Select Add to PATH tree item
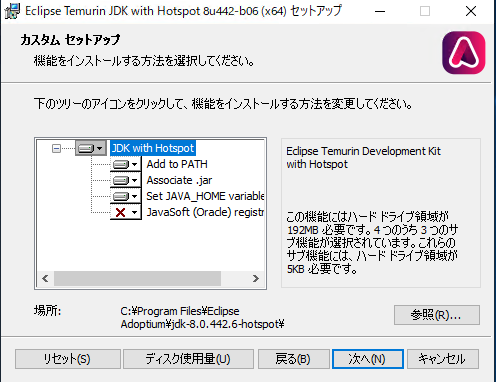 coord(177,164)
